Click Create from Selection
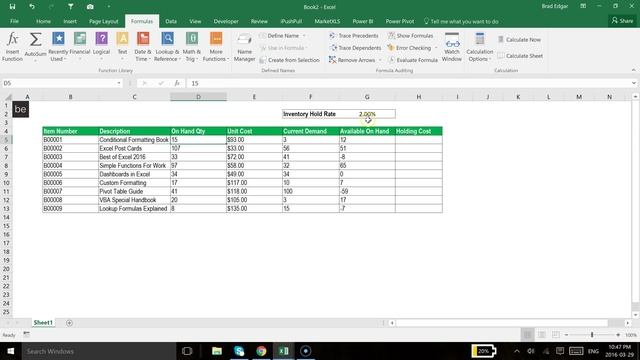This screenshot has height=360, width=640. pyautogui.click(x=289, y=60)
